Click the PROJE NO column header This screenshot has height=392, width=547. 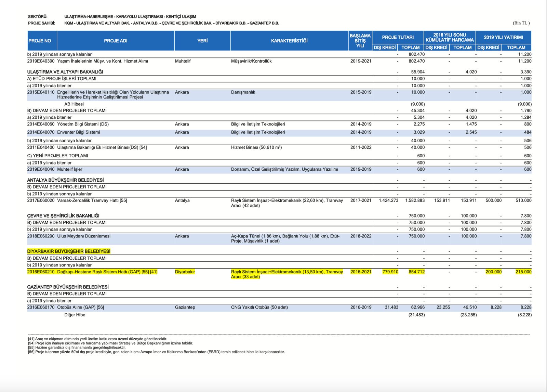point(40,41)
